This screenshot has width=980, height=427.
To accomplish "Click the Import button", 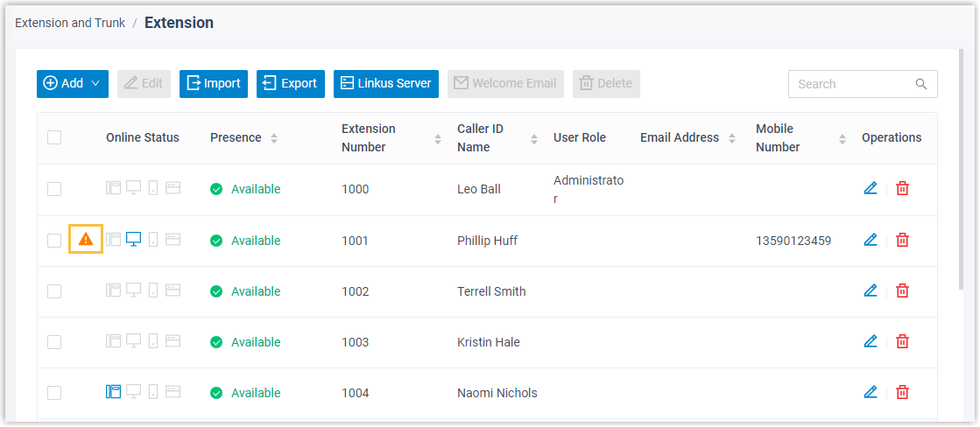I will [x=214, y=83].
